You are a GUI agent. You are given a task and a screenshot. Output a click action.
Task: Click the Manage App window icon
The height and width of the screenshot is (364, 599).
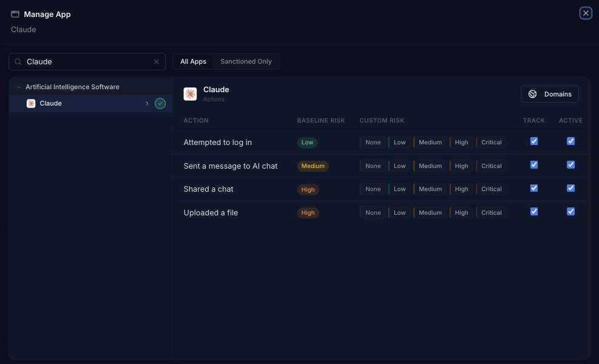point(15,14)
